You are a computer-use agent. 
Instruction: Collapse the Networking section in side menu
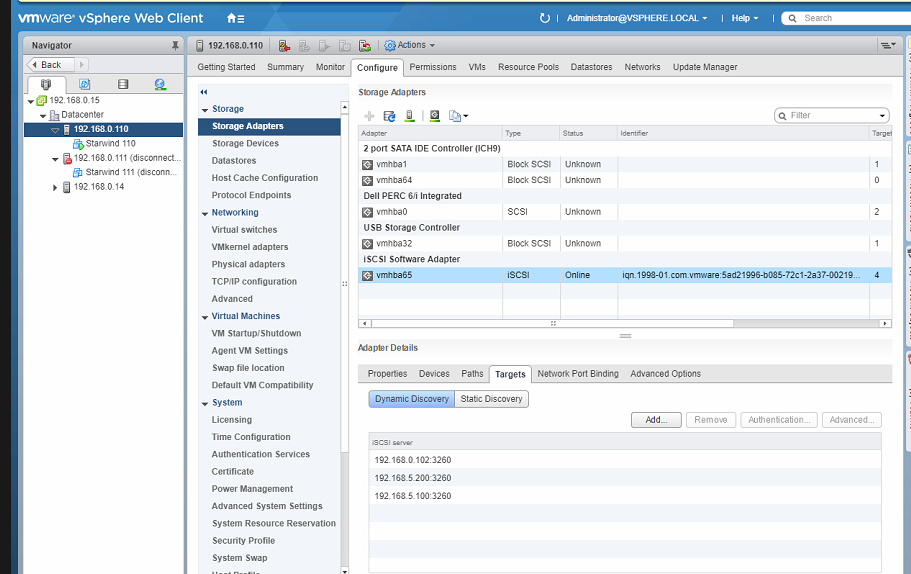point(205,214)
